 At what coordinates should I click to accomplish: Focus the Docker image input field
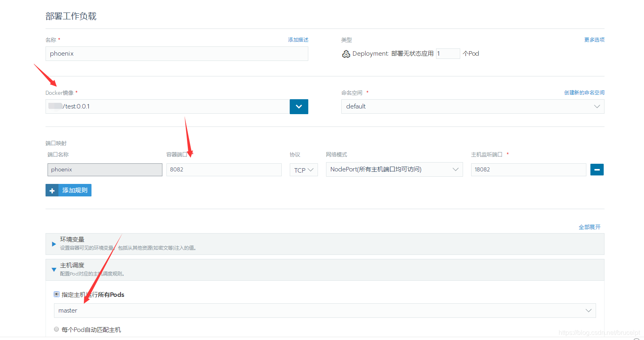[x=168, y=106]
